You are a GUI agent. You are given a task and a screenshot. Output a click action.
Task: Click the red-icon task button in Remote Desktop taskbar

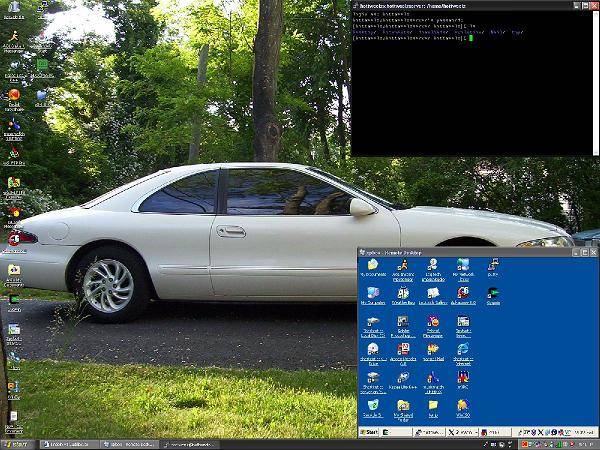494,432
